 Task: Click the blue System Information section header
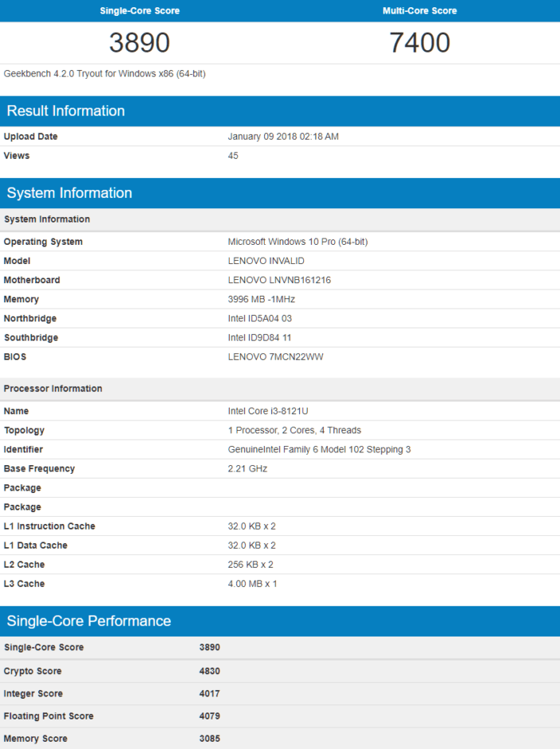coord(280,193)
